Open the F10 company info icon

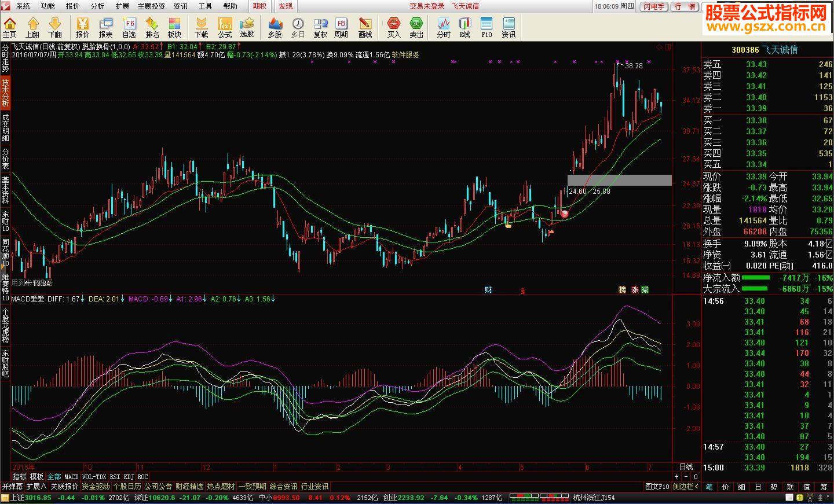pos(487,27)
